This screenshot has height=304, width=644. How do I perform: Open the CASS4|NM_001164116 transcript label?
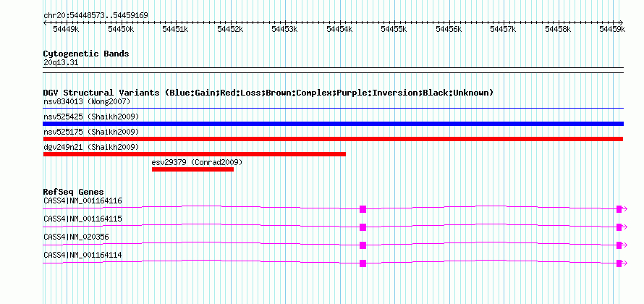coord(82,200)
